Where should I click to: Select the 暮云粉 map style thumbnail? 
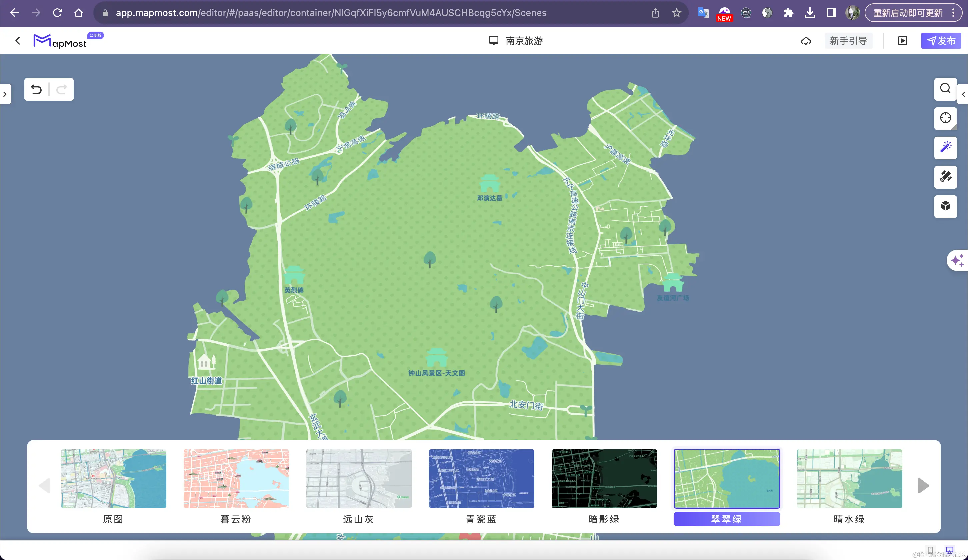(236, 479)
